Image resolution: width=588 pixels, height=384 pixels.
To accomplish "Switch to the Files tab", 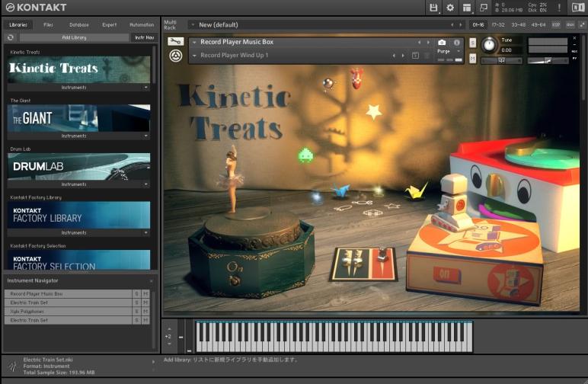I will coord(48,24).
